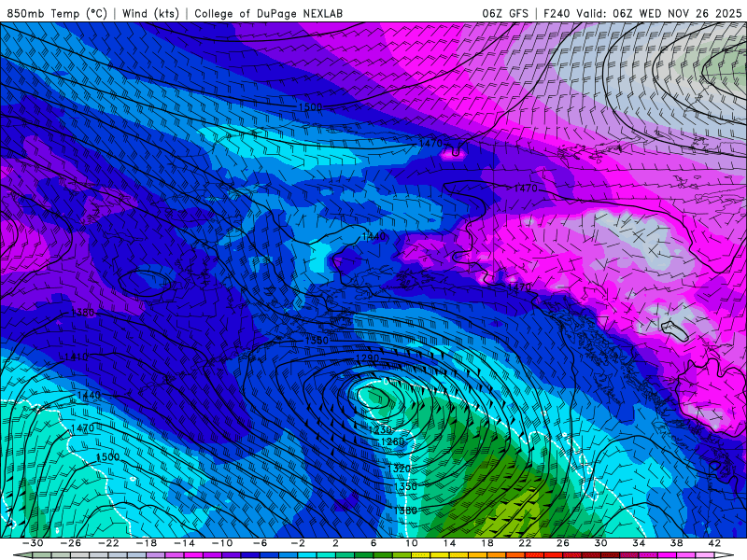Viewport: 747px width, 560px height.
Task: Click the 1320 height contour label
Action: point(399,469)
